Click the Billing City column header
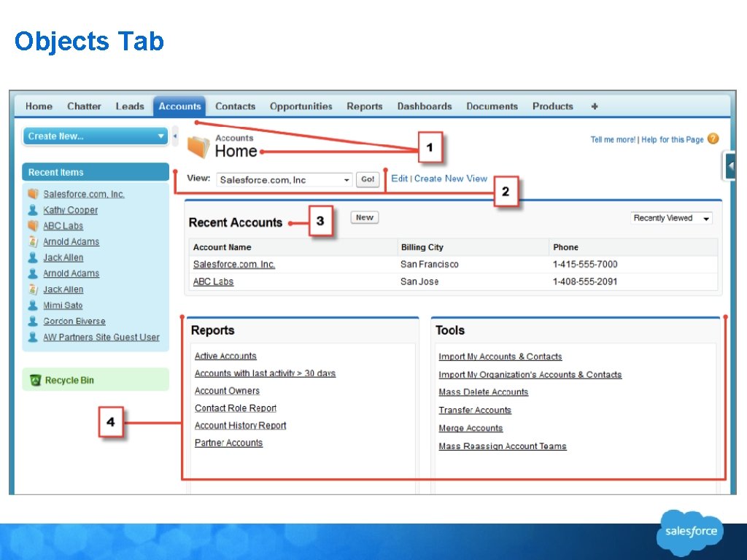Image resolution: width=747 pixels, height=560 pixels. 422,247
